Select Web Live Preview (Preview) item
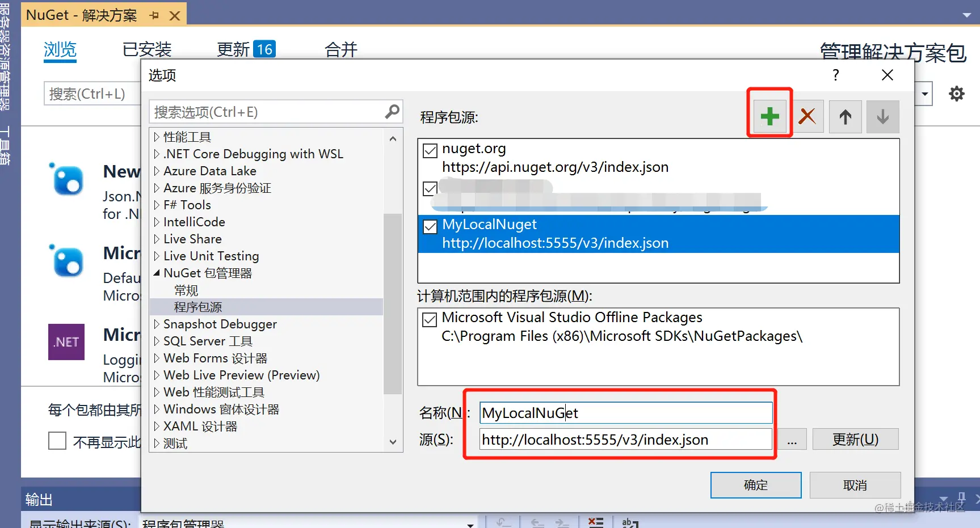The height and width of the screenshot is (528, 980). point(242,375)
